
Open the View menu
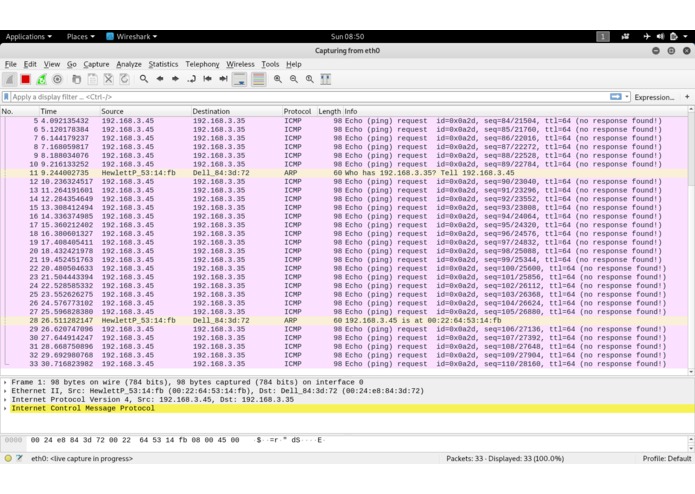51,64
